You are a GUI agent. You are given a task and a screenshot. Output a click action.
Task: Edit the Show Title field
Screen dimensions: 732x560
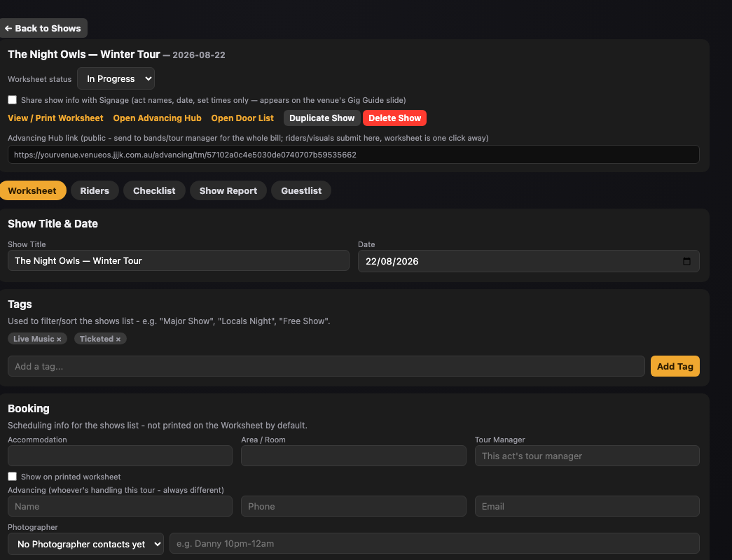click(x=179, y=260)
